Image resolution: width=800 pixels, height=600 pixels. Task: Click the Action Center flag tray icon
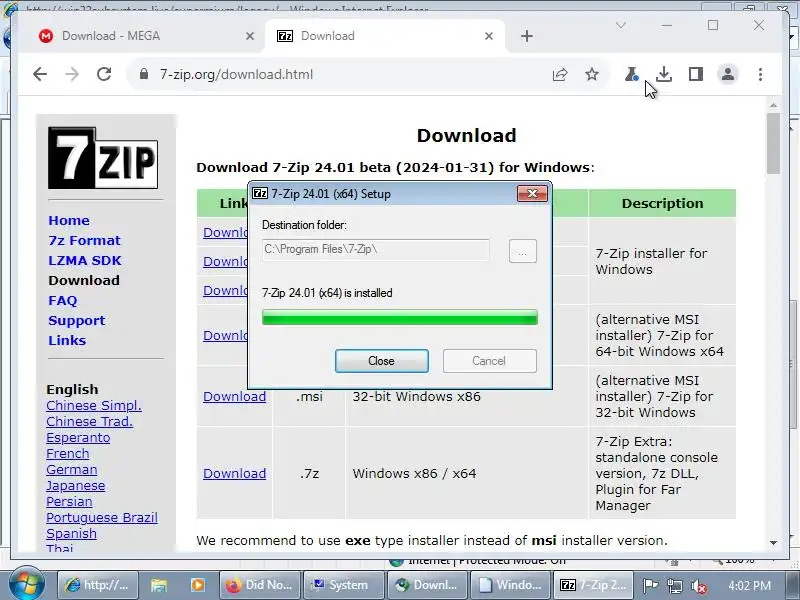click(650, 586)
